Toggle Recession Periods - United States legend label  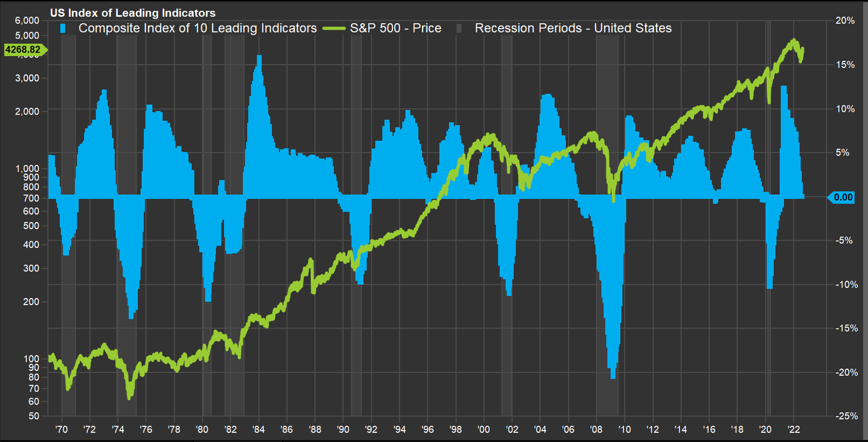[573, 28]
